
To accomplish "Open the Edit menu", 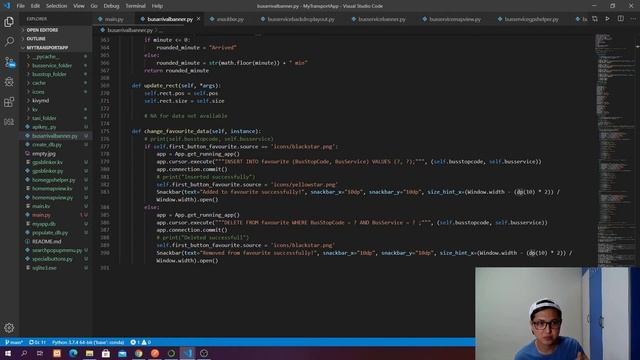I will click(x=35, y=6).
